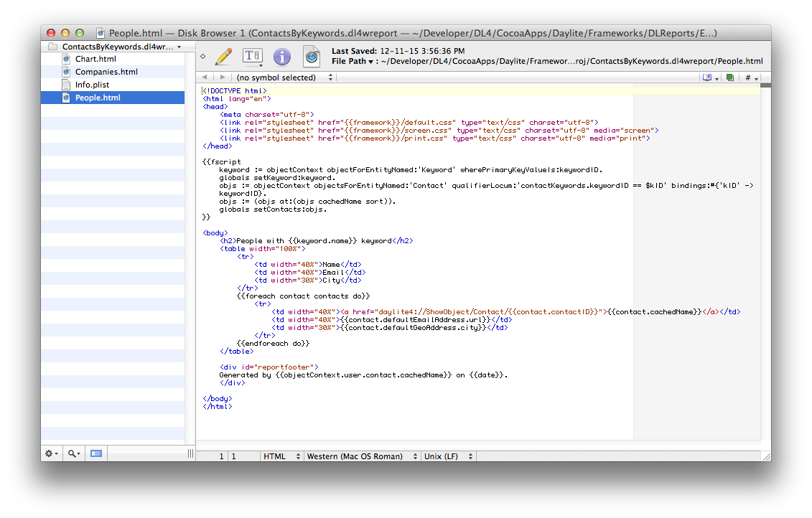Open the File Path dropdown
Viewport: 812px width, 518px height.
(x=353, y=61)
